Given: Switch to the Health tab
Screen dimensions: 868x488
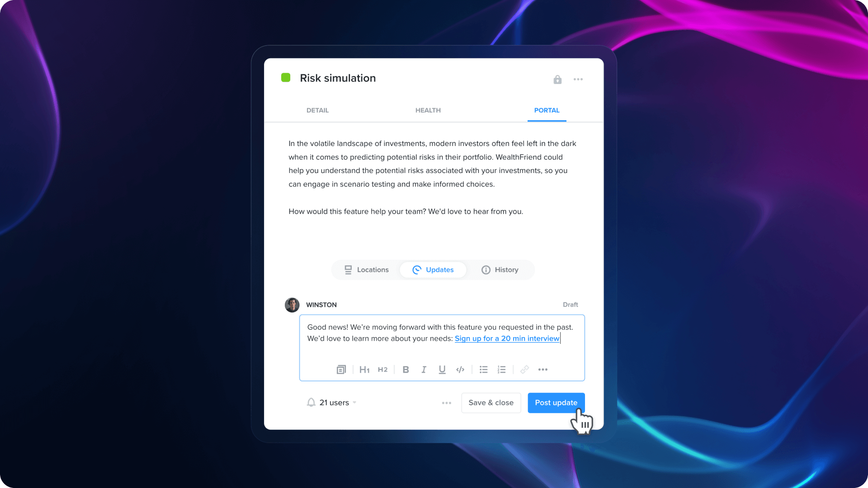Looking at the screenshot, I should coord(428,110).
